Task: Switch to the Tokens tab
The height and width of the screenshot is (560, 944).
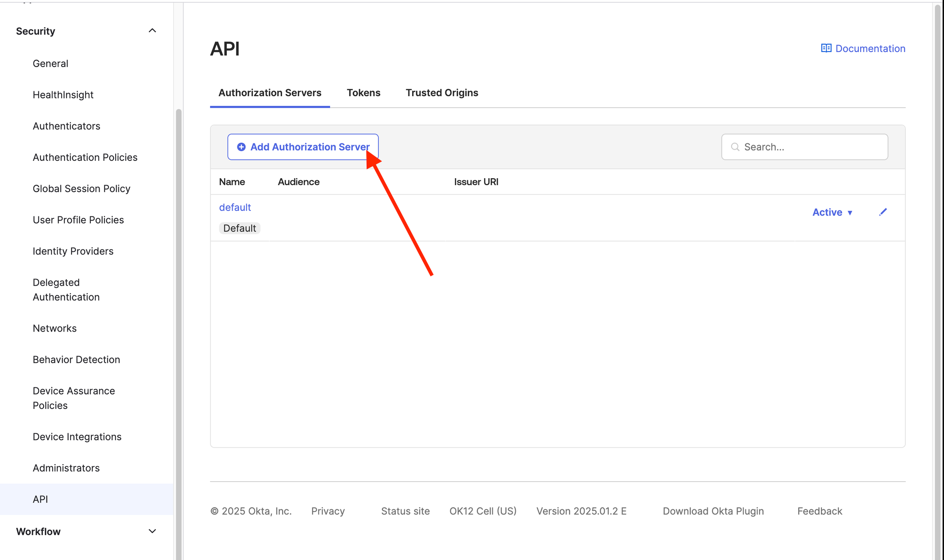Action: 364,93
